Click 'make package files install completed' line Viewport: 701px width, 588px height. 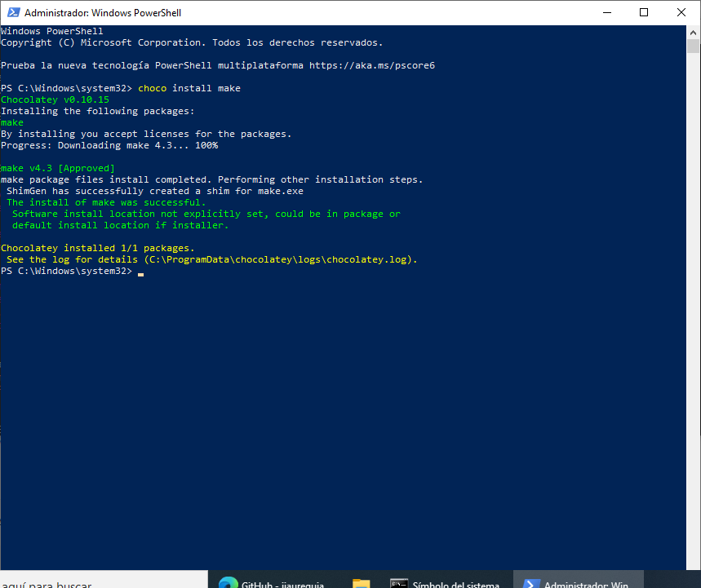[212, 179]
